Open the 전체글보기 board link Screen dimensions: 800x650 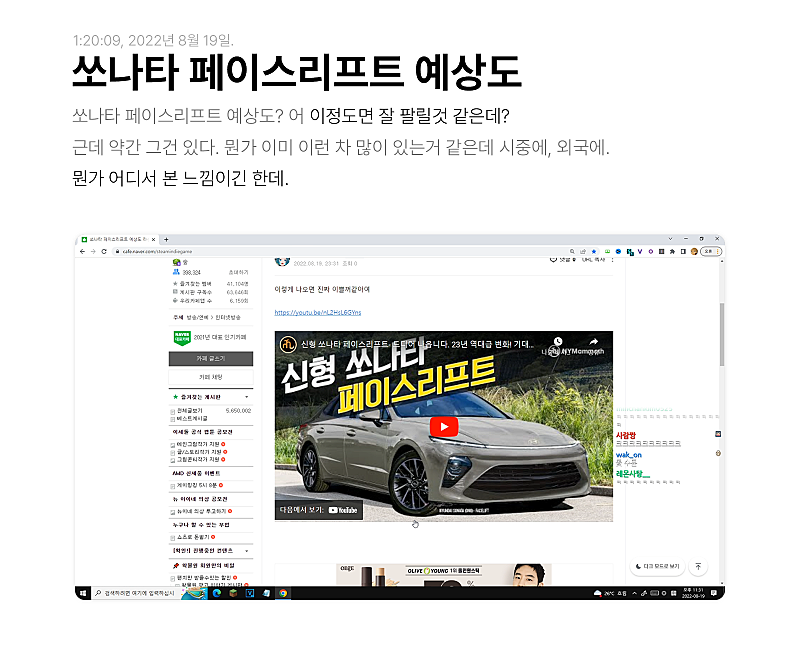pyautogui.click(x=190, y=411)
